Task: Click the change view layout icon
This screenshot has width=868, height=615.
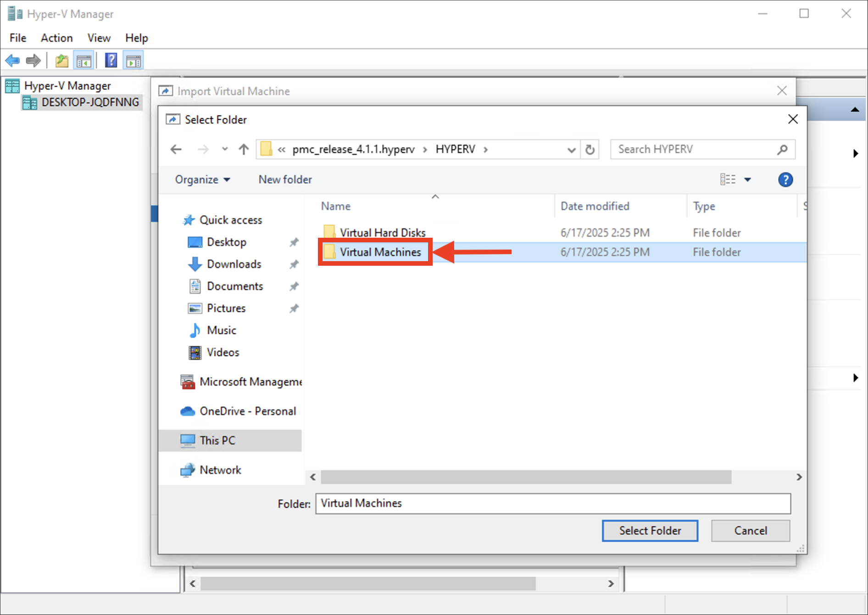Action: 728,179
